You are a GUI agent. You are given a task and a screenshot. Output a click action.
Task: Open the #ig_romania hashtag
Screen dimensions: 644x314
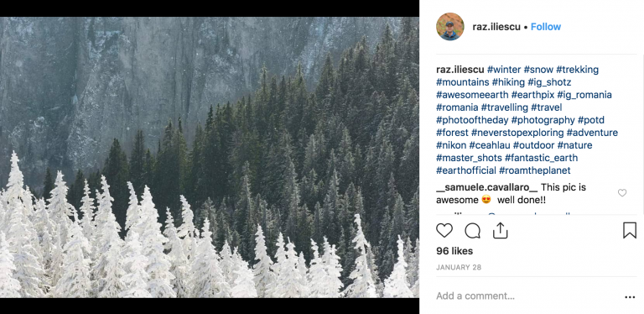point(584,95)
